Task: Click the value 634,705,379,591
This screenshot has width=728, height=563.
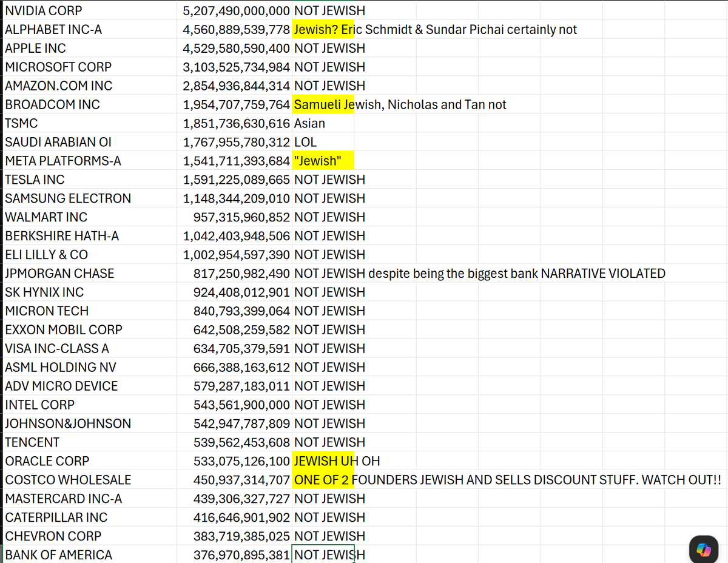Action: 242,348
